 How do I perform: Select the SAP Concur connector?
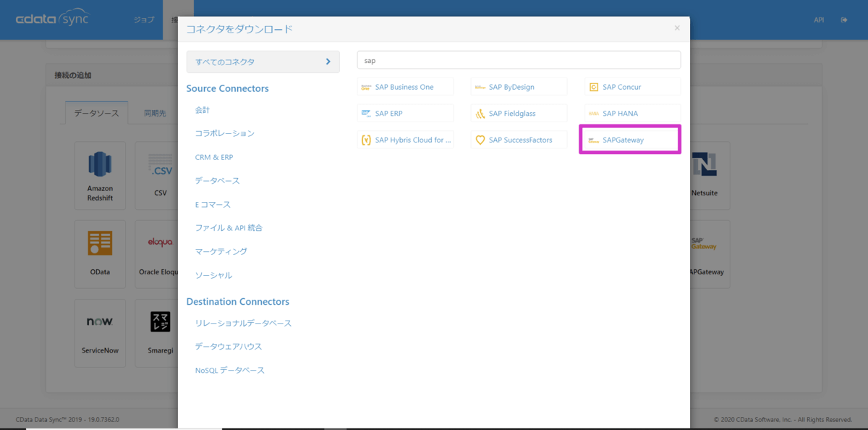[632, 87]
